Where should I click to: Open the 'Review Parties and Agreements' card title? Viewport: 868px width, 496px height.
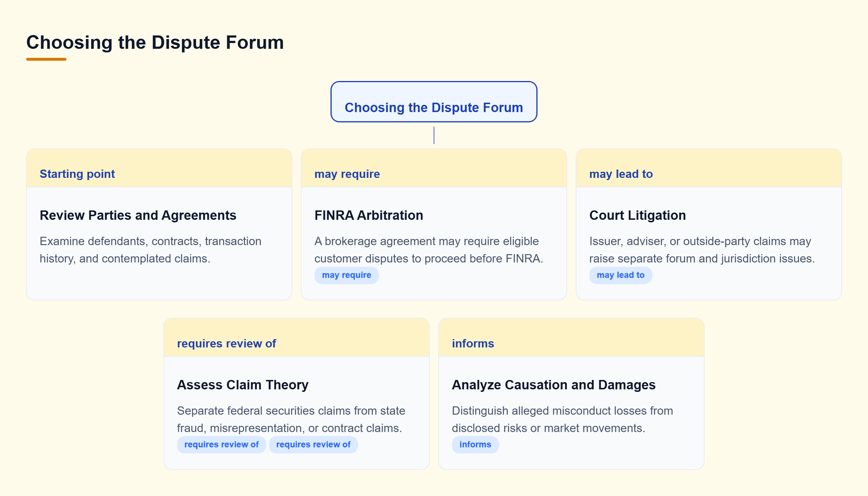138,215
